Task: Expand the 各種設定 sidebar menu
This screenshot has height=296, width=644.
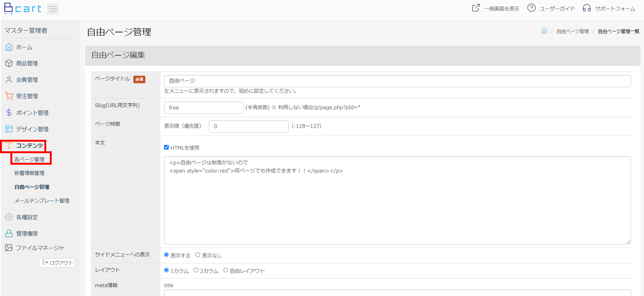Action: coord(27,217)
